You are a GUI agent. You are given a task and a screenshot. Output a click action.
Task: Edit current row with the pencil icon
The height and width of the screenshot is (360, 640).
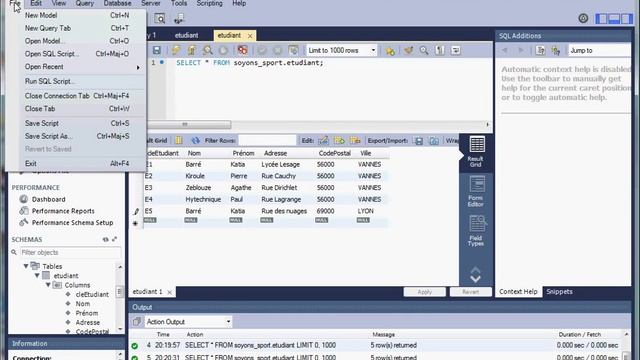click(323, 140)
